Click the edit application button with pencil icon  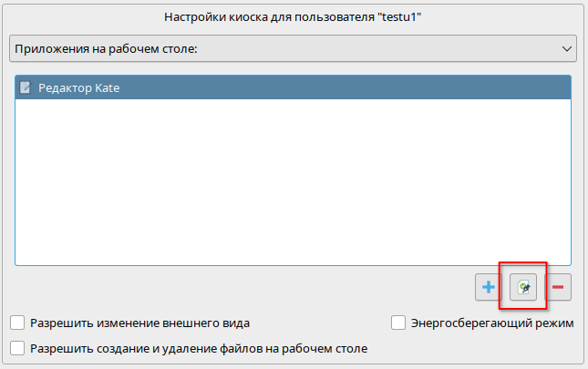point(523,288)
